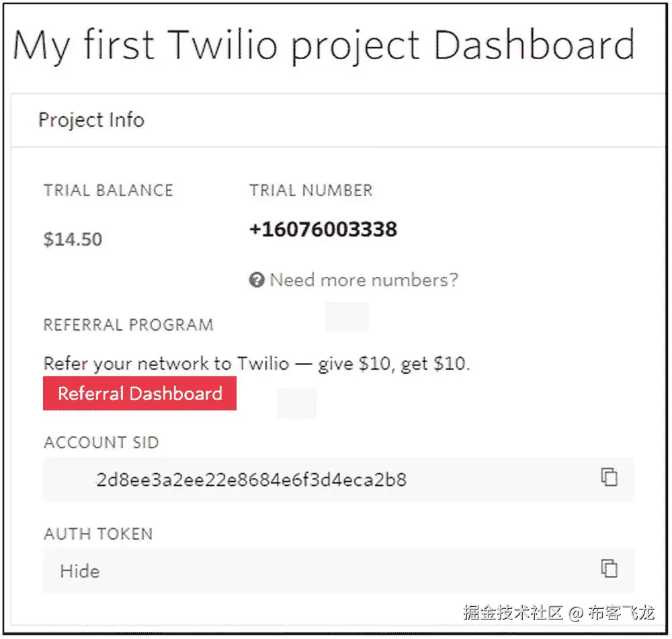Open the Need more numbers link

click(x=364, y=280)
